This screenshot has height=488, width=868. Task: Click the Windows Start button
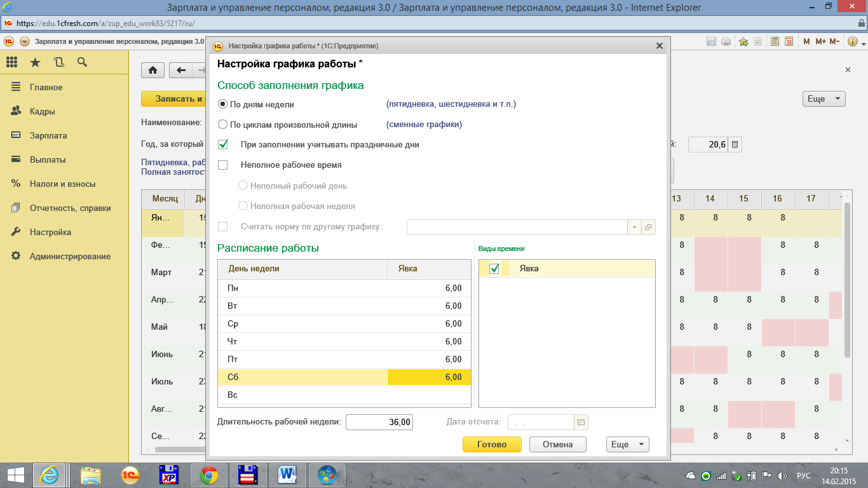15,475
